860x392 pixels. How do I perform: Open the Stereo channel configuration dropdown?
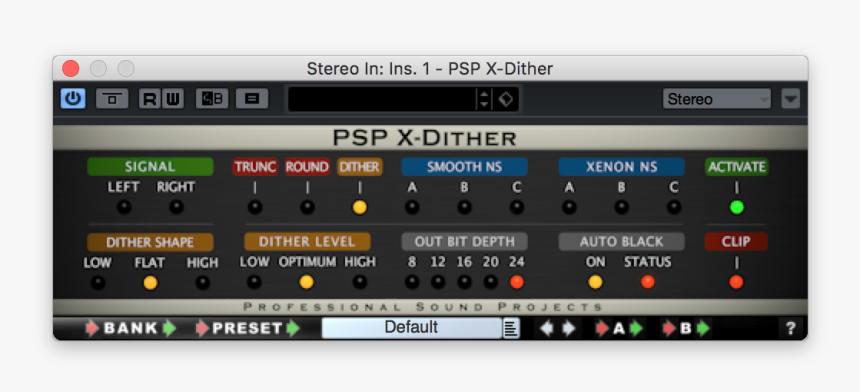[x=717, y=99]
